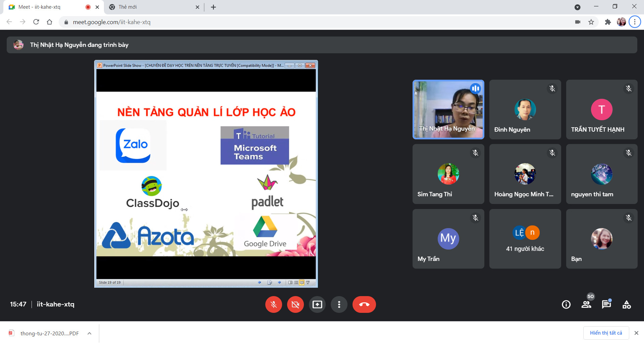Go to browser home page
Viewport: 644px width, 345px height.
pyautogui.click(x=50, y=22)
